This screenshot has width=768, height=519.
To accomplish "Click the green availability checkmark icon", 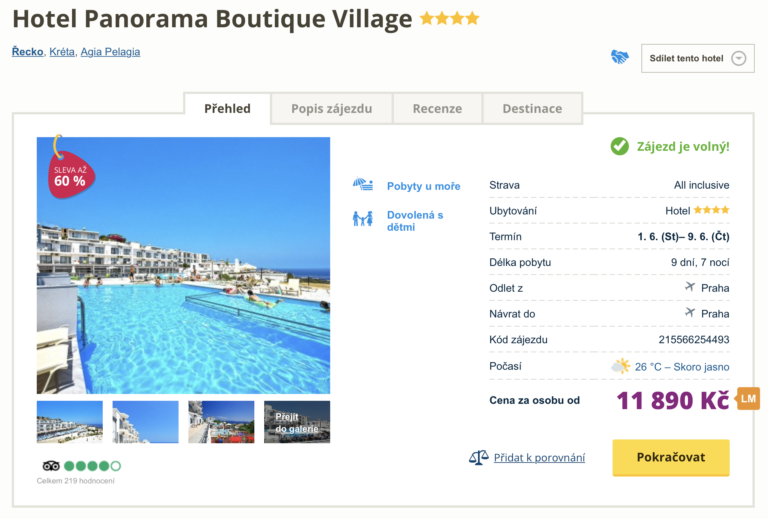I will coord(620,146).
